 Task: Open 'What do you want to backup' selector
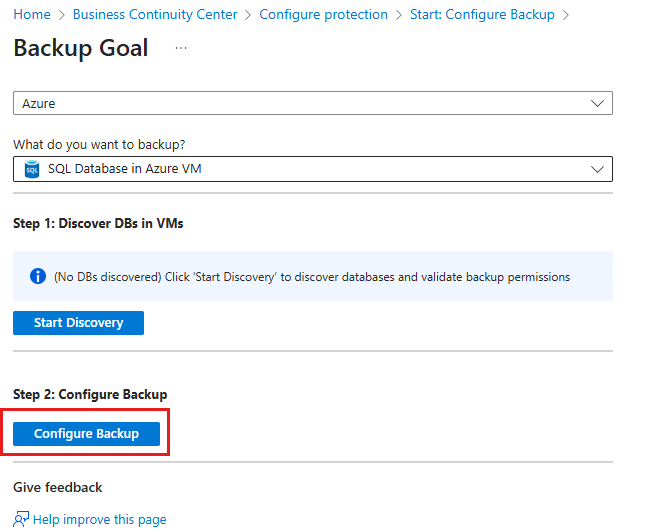pyautogui.click(x=300, y=169)
